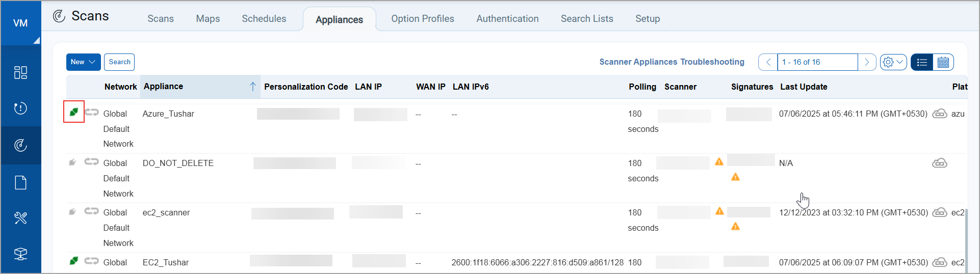
Task: Open the Scanner Appliances Troubleshooting link
Action: (672, 62)
